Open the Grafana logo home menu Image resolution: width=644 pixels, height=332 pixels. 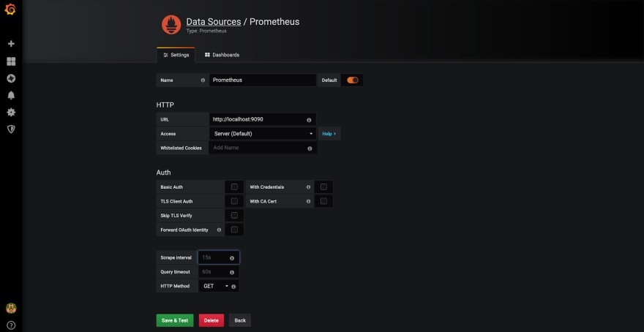tap(10, 9)
